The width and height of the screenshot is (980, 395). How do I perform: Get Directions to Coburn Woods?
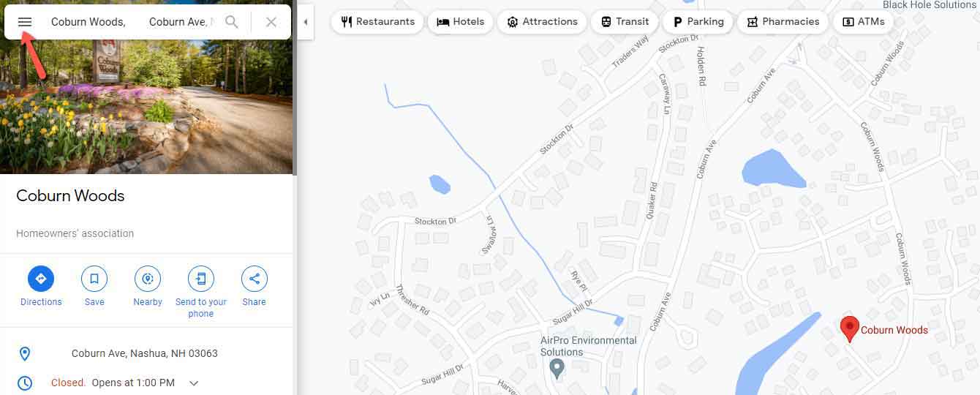coord(41,279)
